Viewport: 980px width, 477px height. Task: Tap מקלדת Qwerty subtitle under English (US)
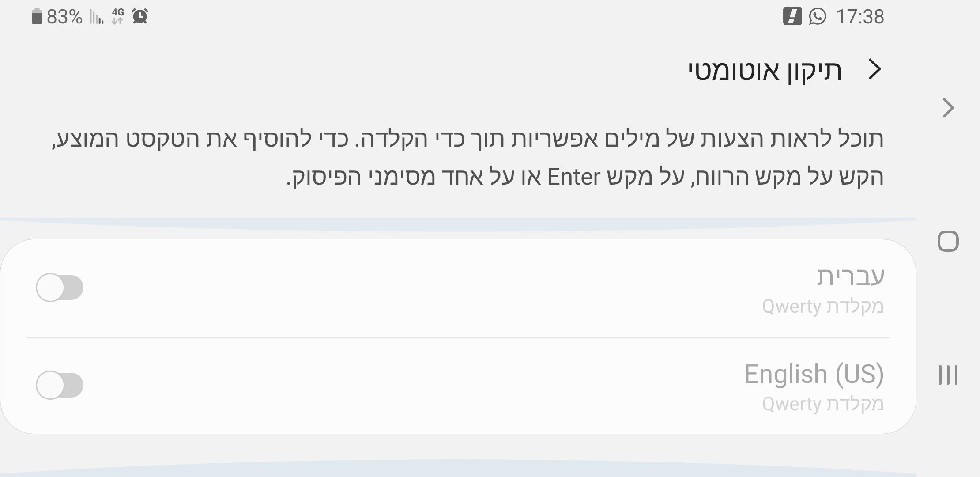pyautogui.click(x=823, y=404)
